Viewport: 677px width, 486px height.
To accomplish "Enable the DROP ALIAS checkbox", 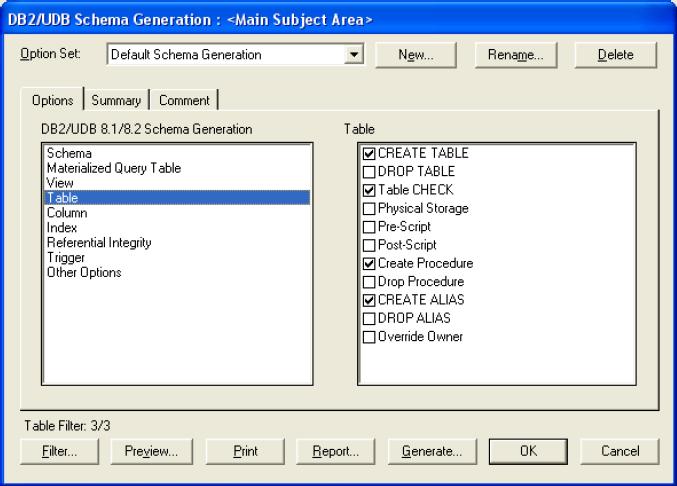I will point(369,319).
